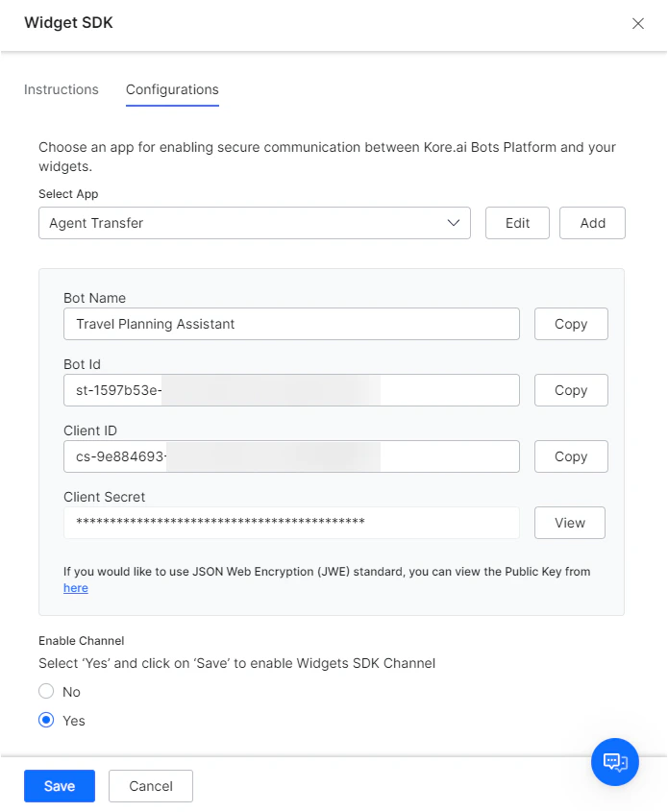Viewport: 668px width, 812px height.
Task: Select No to disable the channel
Action: coord(45,691)
